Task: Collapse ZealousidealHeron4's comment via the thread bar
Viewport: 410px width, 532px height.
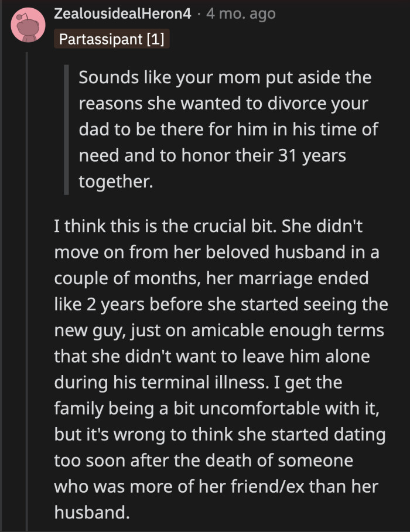Action: pos(28,264)
